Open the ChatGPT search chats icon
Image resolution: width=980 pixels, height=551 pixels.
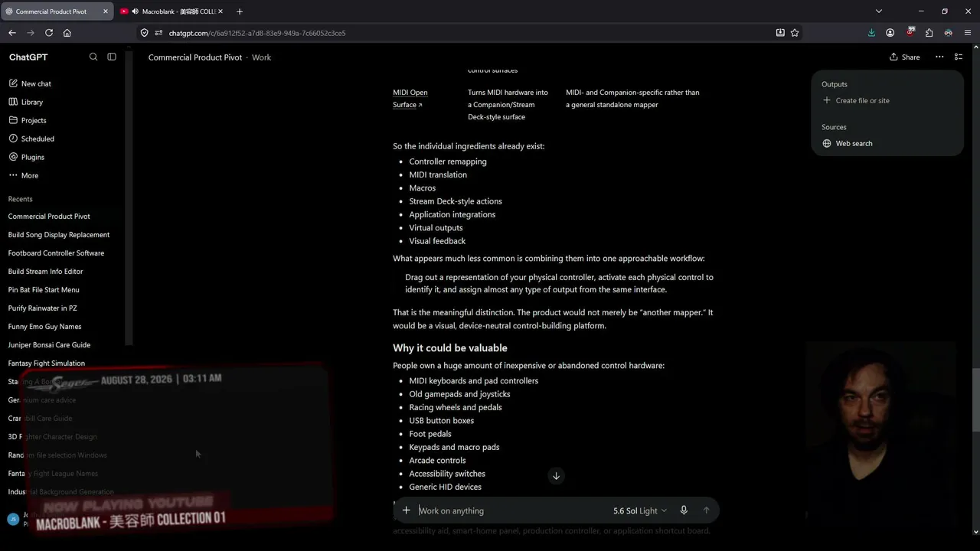(93, 57)
